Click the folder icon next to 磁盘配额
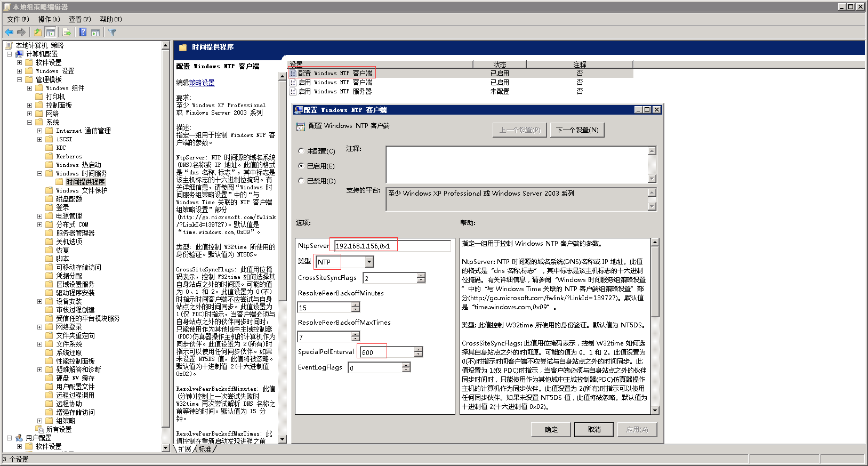Screen dimensions: 868x466 click(x=50, y=199)
